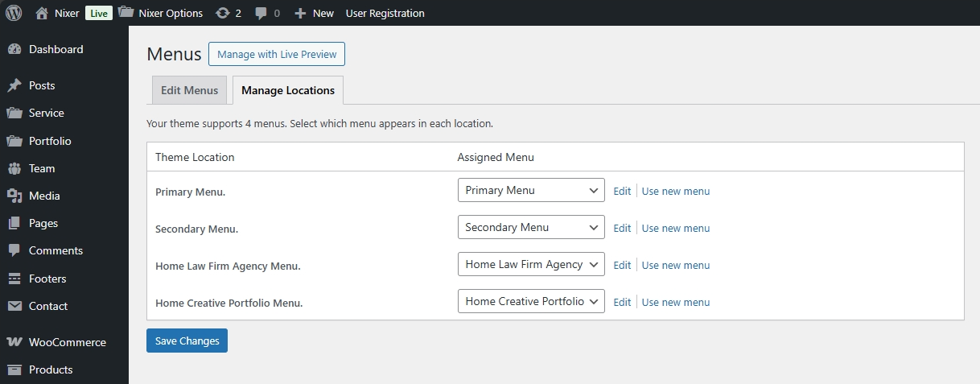Open the Home Creative Portfolio dropdown

531,302
